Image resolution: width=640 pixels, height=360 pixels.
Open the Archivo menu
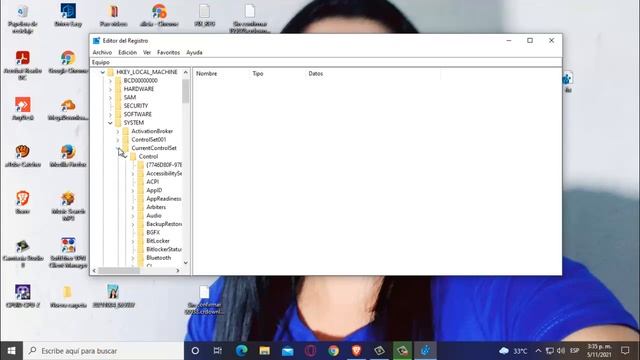[x=102, y=53]
